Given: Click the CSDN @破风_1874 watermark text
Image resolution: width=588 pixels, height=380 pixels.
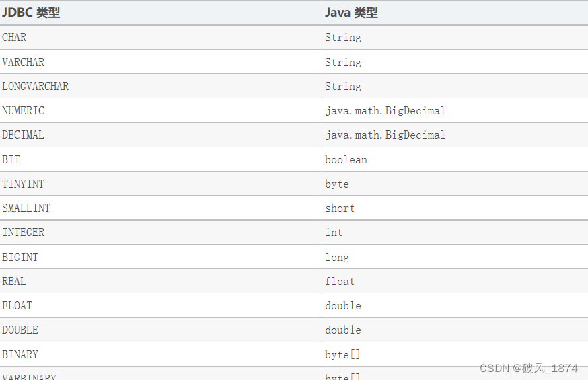Looking at the screenshot, I should click(528, 368).
